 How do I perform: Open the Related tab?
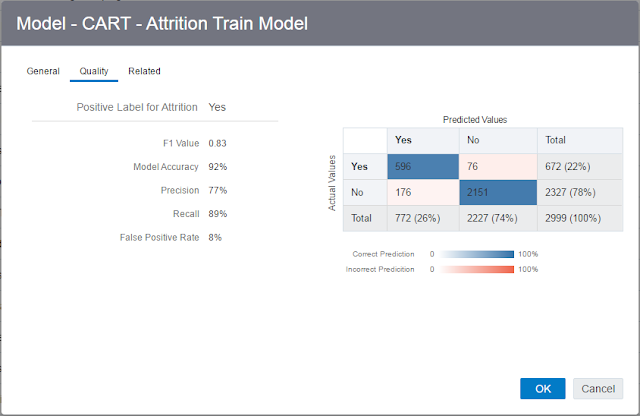coord(144,71)
